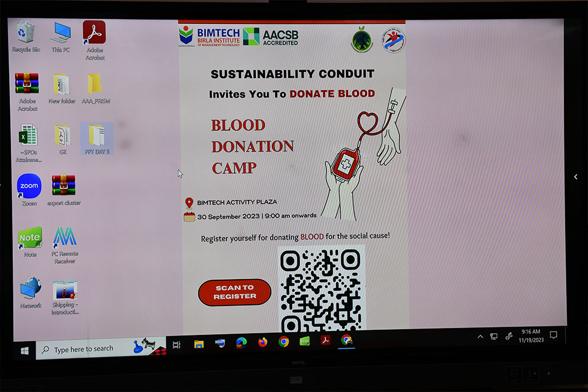Select the Excel SPOs Attainment file
The height and width of the screenshot is (392, 588).
tap(27, 136)
